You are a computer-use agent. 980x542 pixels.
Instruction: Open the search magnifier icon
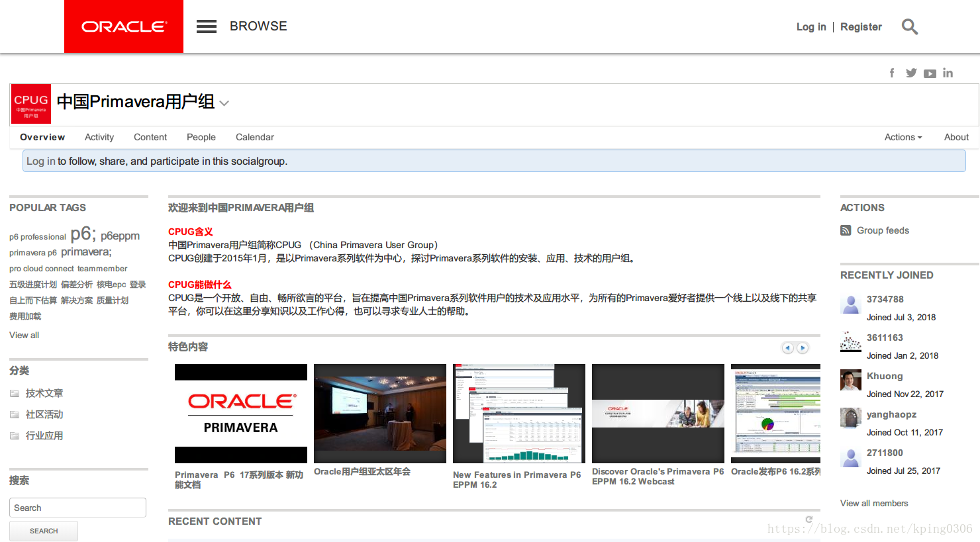(910, 26)
